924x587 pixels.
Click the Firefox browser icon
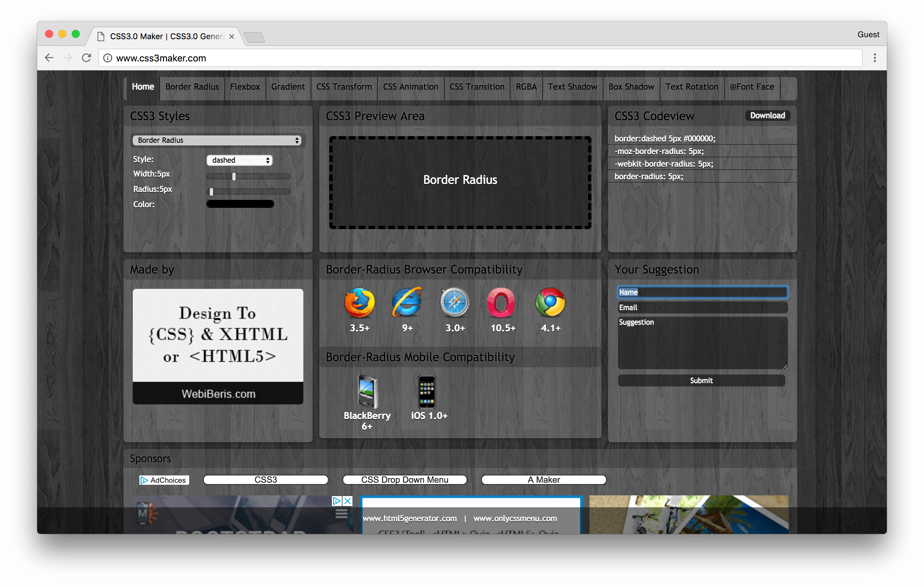pyautogui.click(x=359, y=302)
